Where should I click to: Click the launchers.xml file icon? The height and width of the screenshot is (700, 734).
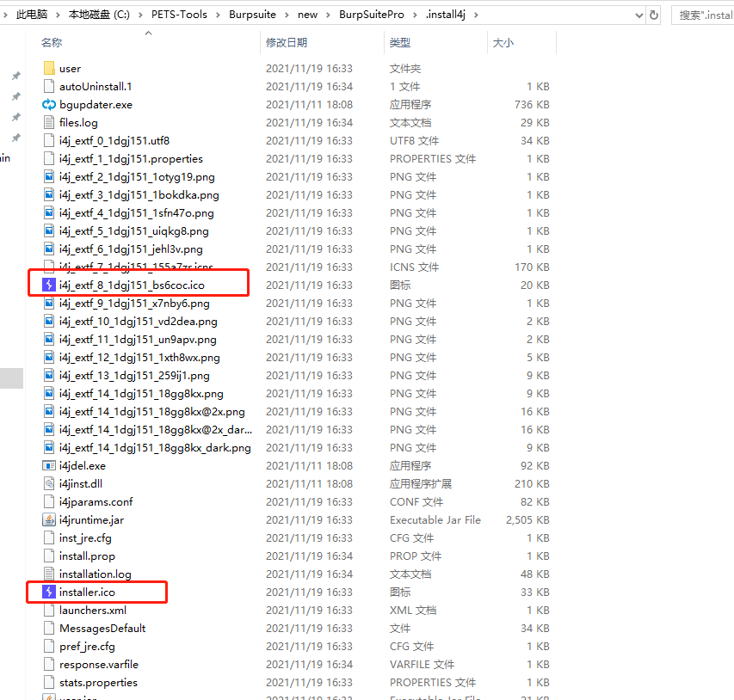click(x=49, y=611)
